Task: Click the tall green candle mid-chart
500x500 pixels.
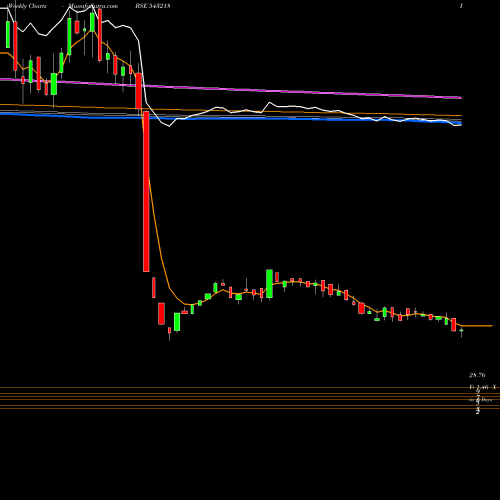Action: 269,284
